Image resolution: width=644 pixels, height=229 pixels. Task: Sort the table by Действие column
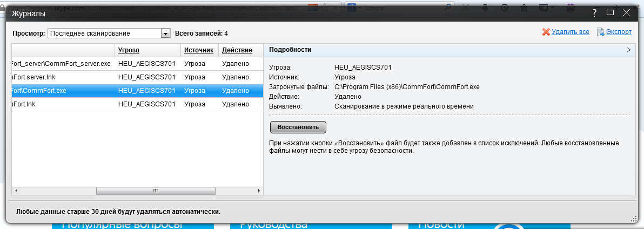coord(237,50)
